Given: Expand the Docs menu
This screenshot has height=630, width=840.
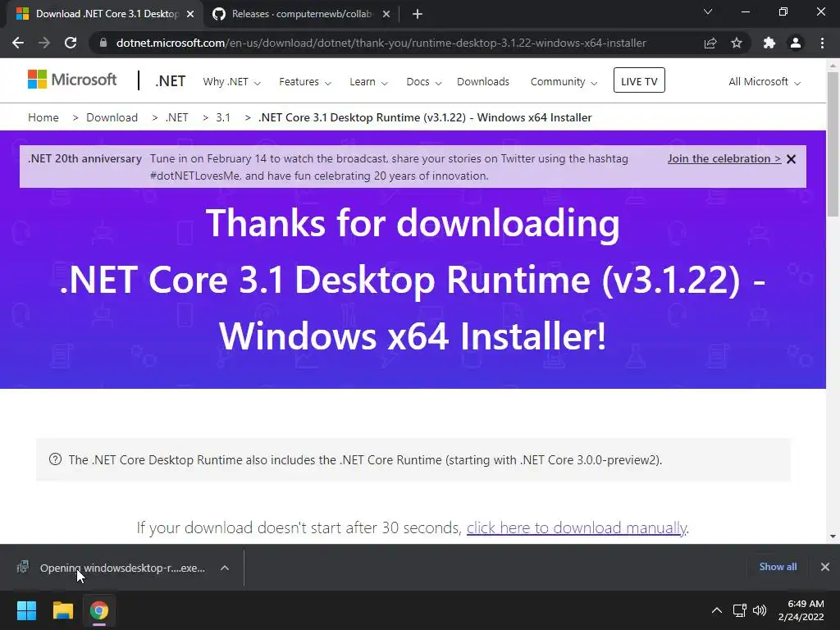Looking at the screenshot, I should point(424,82).
